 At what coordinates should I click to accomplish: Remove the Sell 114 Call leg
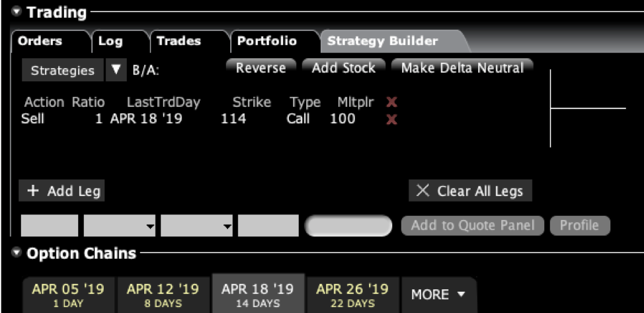(391, 120)
